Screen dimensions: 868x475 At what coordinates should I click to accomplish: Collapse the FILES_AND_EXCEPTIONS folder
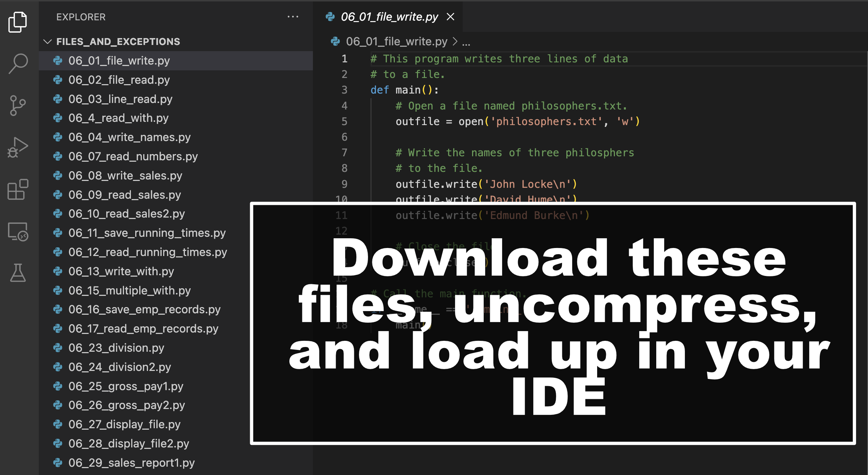[47, 41]
